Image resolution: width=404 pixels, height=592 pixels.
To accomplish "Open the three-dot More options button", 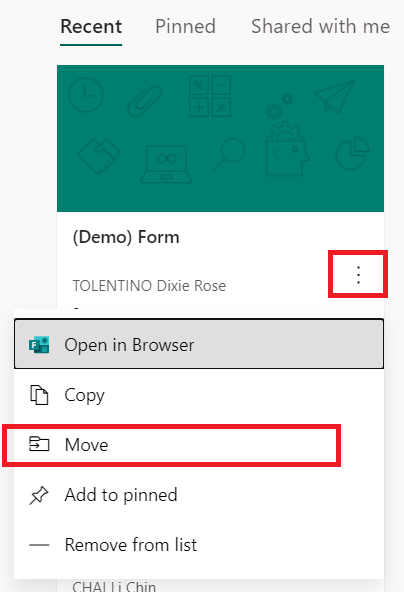I will coord(358,274).
